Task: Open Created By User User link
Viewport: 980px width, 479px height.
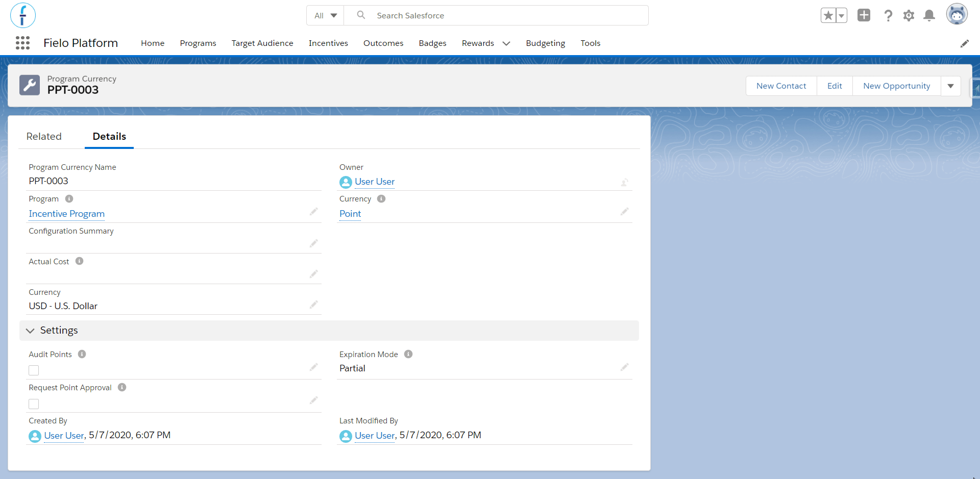Action: [x=64, y=436]
